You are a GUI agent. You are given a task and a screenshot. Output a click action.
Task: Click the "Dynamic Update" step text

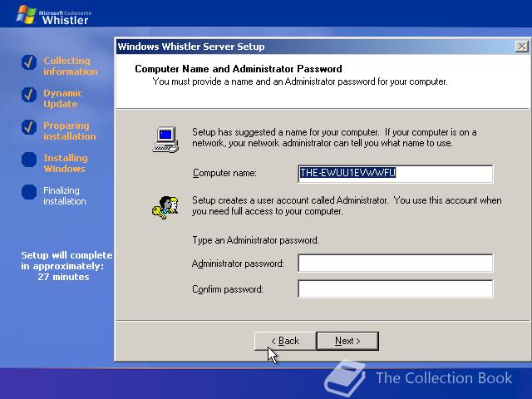tap(63, 98)
